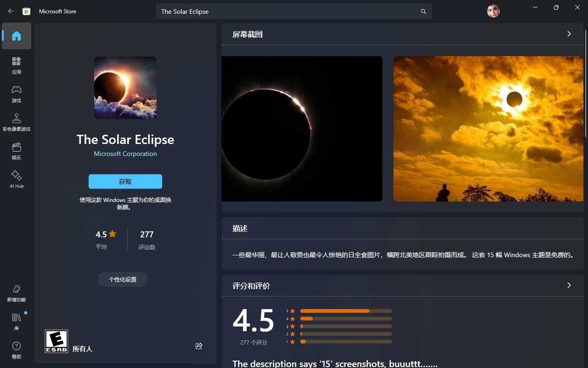Open the user profile avatar menu
This screenshot has width=588, height=368.
493,11
